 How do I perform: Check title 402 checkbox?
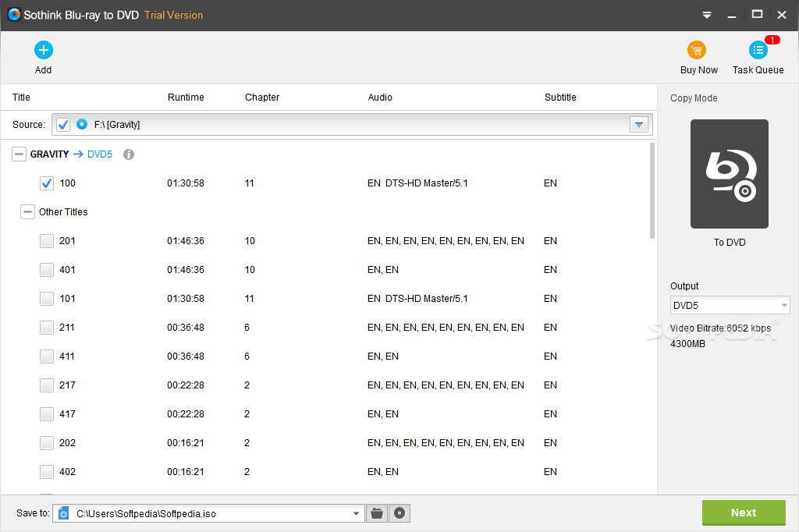pos(47,472)
